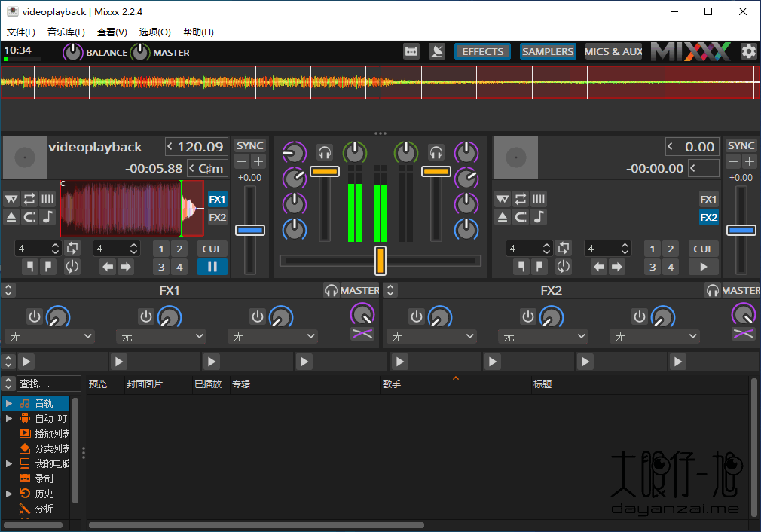Viewport: 761px width, 532px height.
Task: Open the 文件(F) menu
Action: click(21, 32)
